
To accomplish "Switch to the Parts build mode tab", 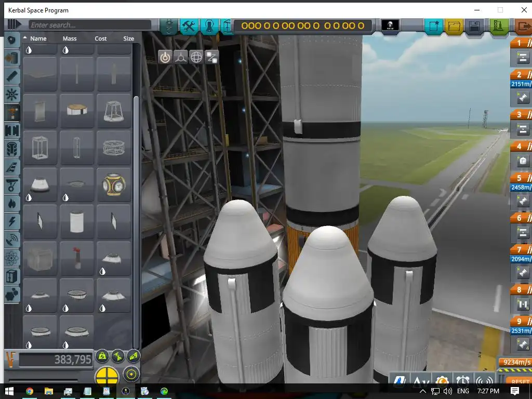I will coord(189,26).
